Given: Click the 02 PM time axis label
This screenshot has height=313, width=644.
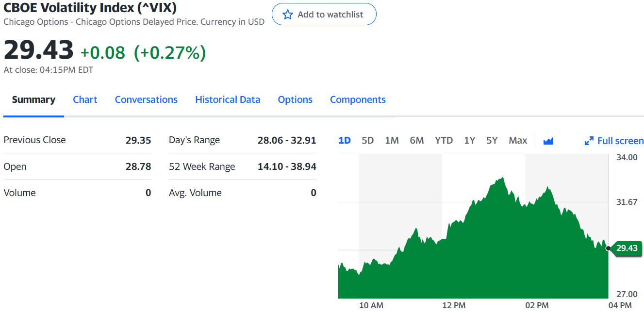Looking at the screenshot, I should [537, 305].
